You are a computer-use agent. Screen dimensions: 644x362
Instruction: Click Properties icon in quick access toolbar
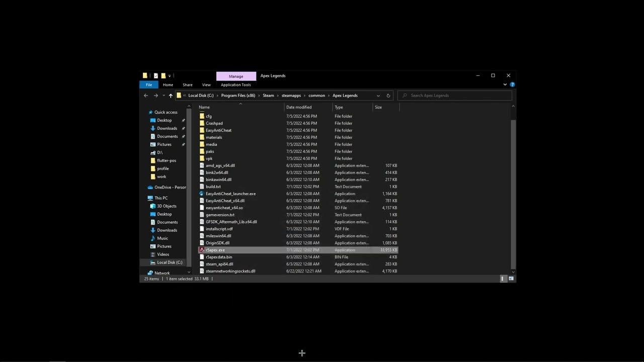pyautogui.click(x=155, y=76)
